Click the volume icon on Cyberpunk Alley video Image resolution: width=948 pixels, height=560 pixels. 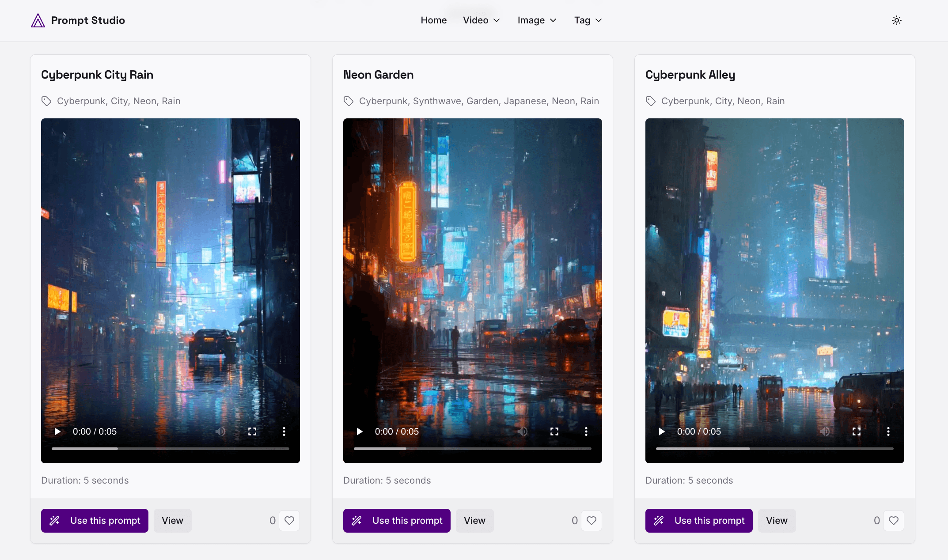click(x=824, y=431)
